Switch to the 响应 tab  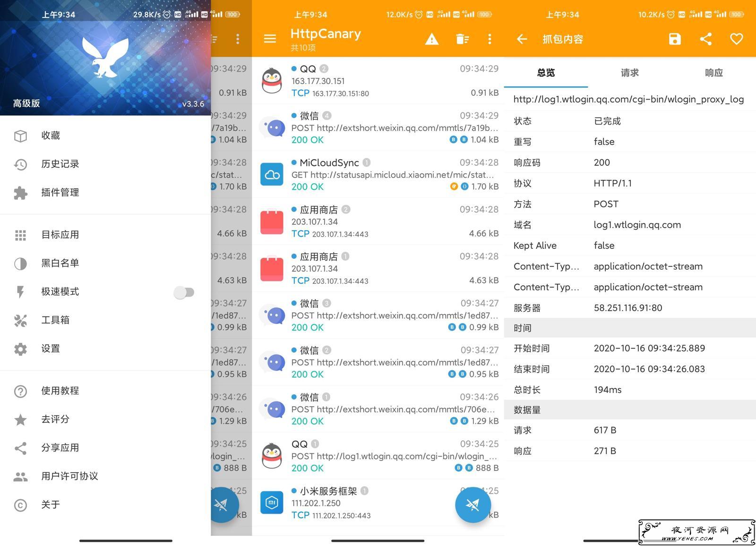click(x=713, y=73)
